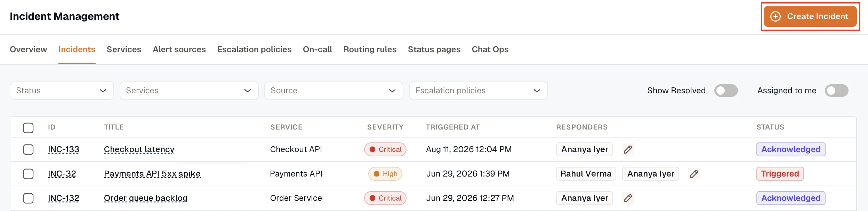Click the SEVERITY column header
The height and width of the screenshot is (211, 868).
coord(385,127)
